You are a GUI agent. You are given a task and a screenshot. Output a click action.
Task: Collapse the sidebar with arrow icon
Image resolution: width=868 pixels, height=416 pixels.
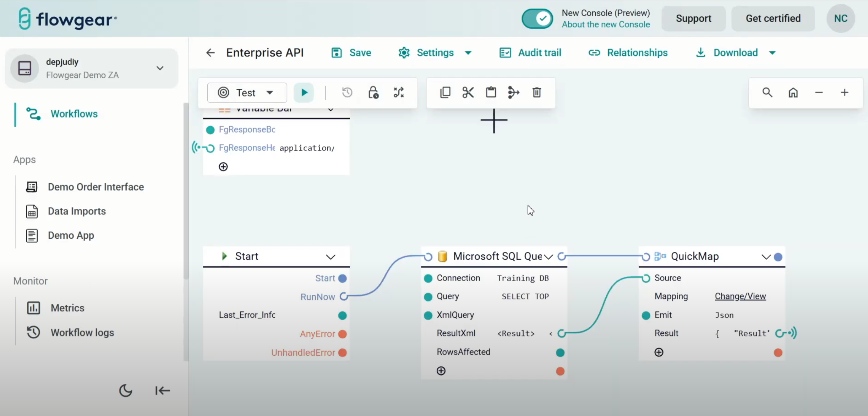point(163,390)
